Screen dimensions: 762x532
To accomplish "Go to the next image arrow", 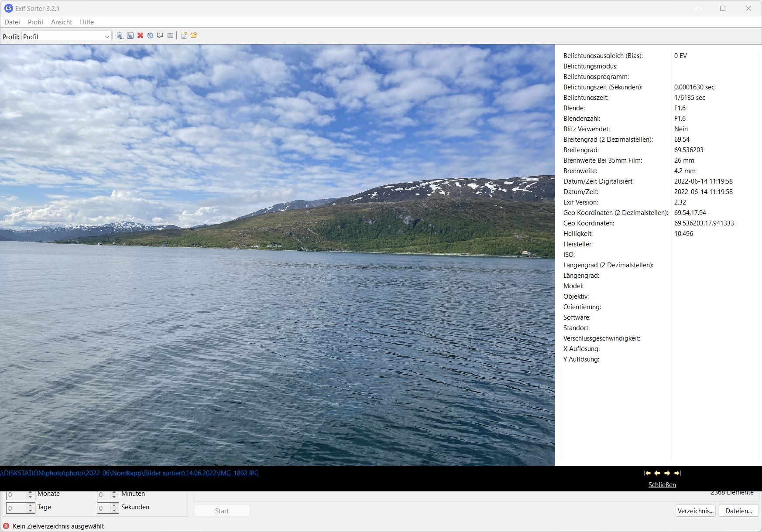I will click(x=667, y=473).
